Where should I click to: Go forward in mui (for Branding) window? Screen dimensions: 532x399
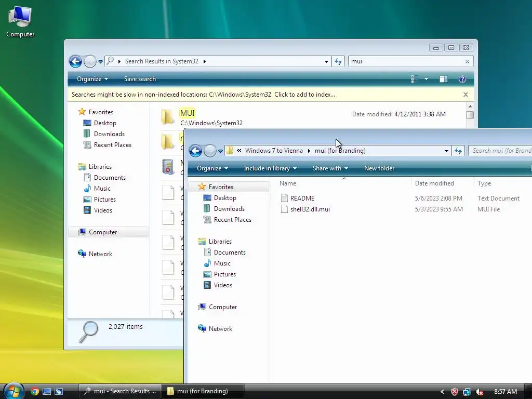(x=210, y=151)
